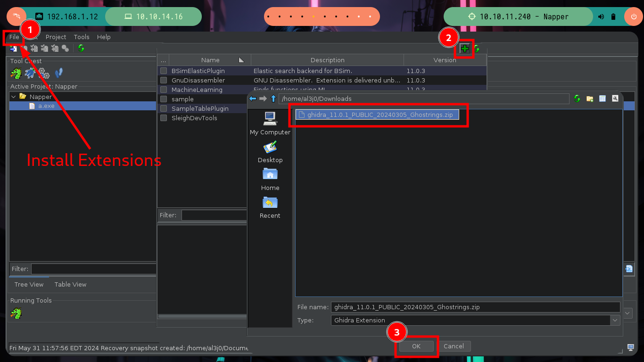The image size is (644, 362).
Task: Click the workspace switcher dots in top bar
Action: pyautogui.click(x=322, y=16)
